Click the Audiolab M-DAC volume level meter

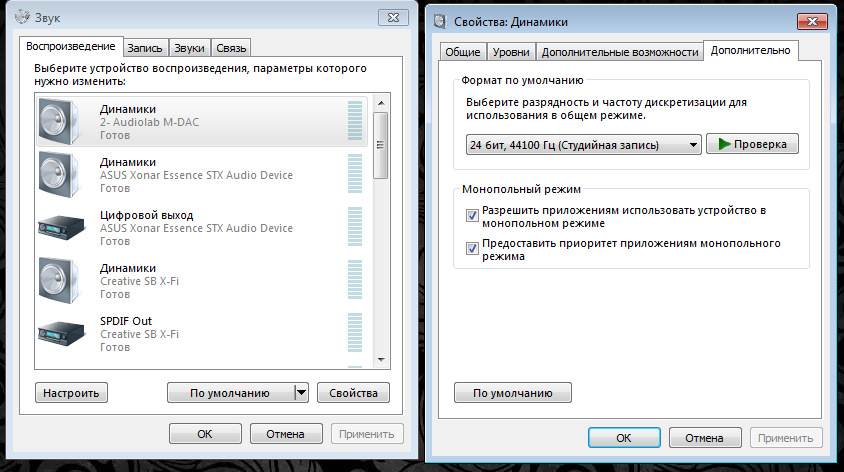(x=355, y=121)
